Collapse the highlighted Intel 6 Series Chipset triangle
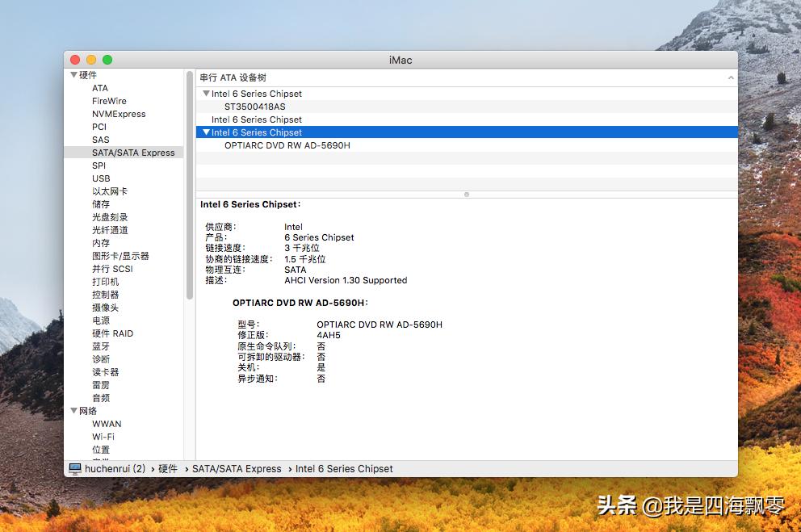The image size is (801, 532). click(206, 132)
